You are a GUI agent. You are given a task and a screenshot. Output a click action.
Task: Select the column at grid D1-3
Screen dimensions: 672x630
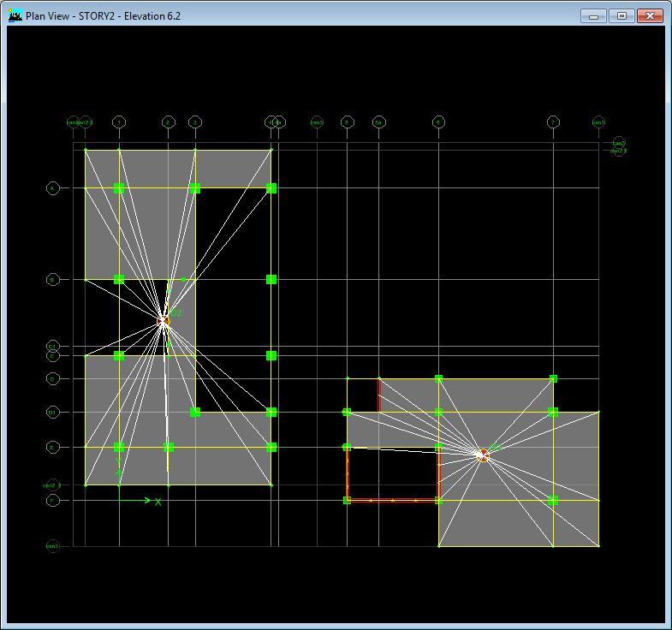tap(195, 413)
